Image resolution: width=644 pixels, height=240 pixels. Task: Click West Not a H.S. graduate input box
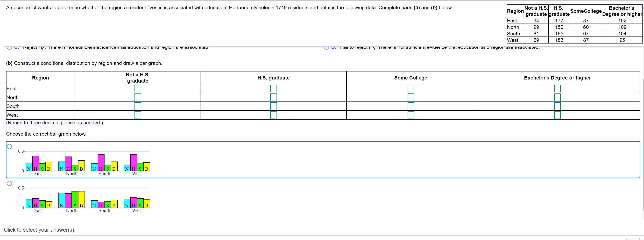point(138,115)
